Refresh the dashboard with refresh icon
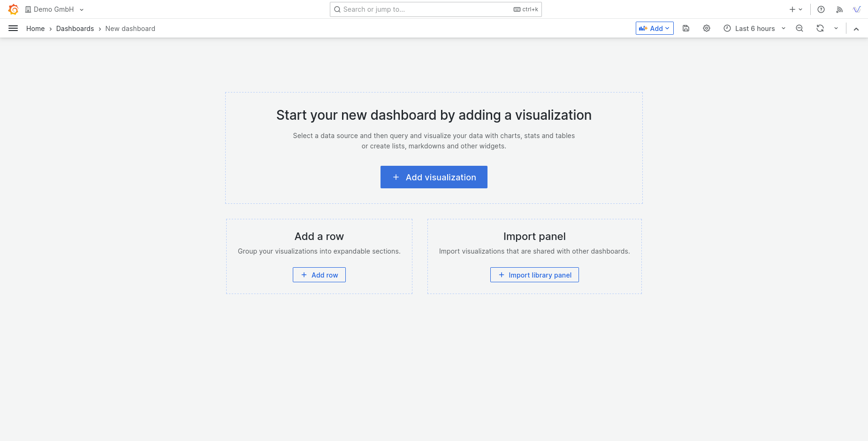This screenshot has height=441, width=868. [820, 29]
